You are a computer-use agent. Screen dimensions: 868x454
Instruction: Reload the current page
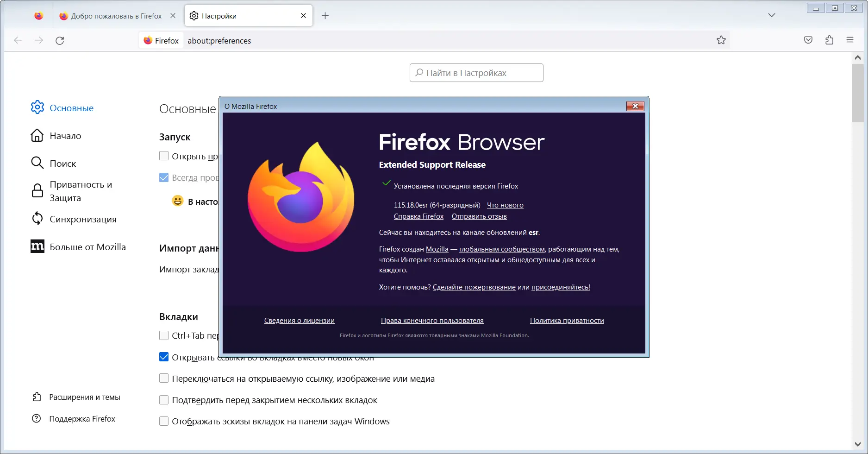(x=60, y=40)
